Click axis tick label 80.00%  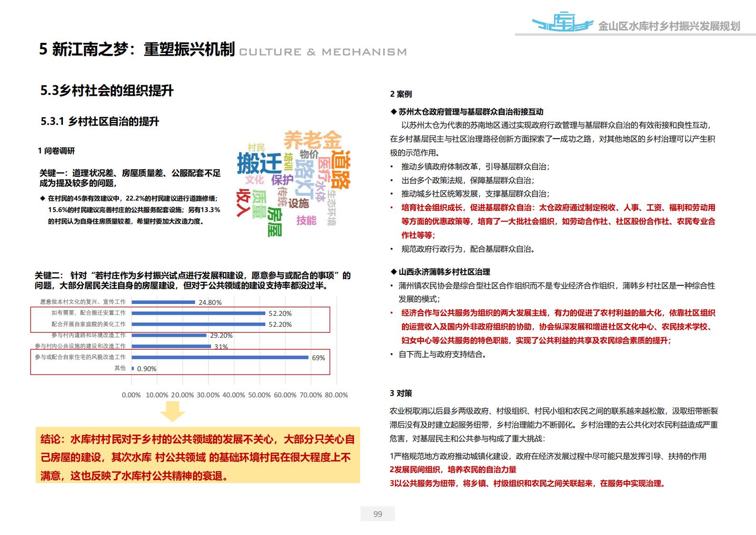[x=336, y=395]
